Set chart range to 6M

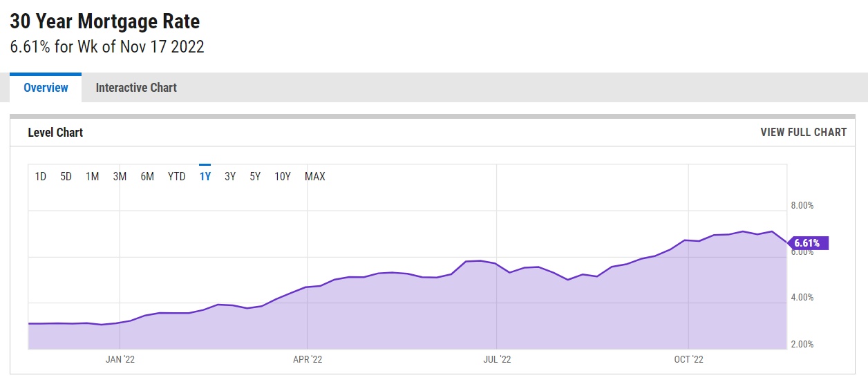147,177
